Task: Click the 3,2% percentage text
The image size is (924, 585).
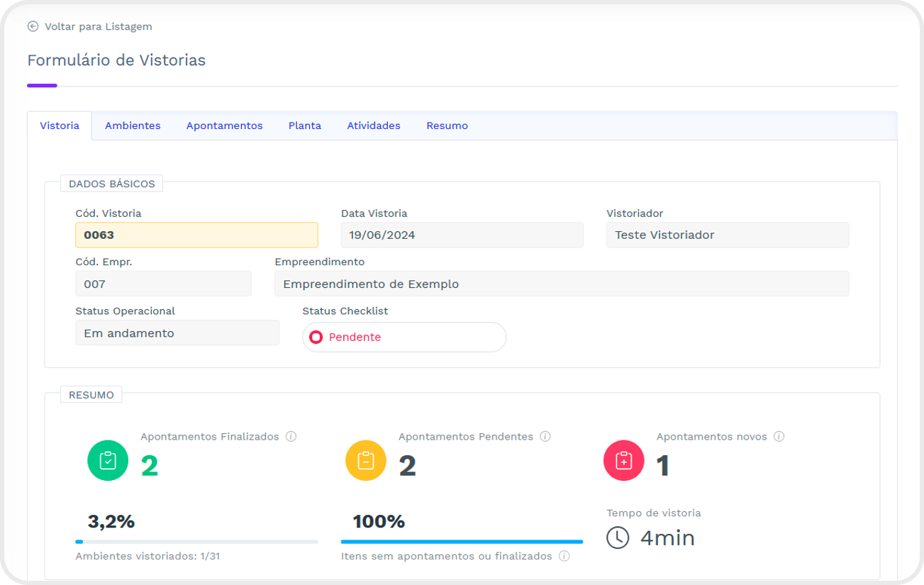Action: tap(111, 522)
